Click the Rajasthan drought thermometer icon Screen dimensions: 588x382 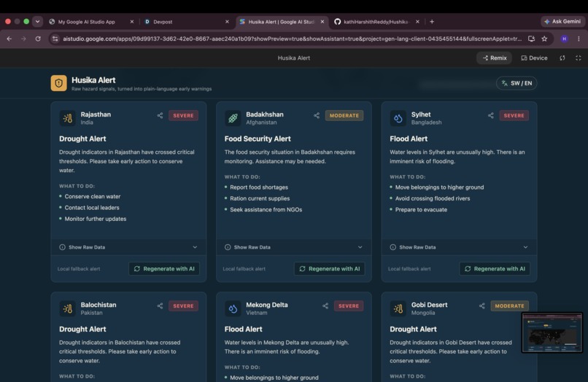point(68,118)
